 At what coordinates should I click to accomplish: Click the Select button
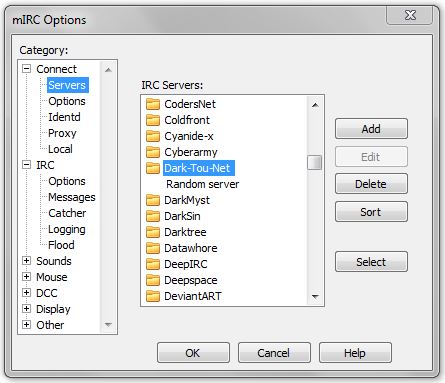[371, 262]
